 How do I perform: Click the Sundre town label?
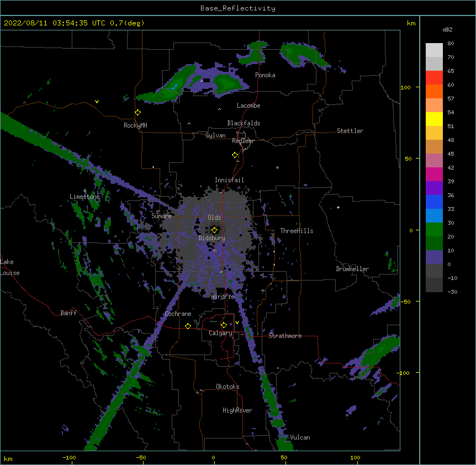(161, 216)
